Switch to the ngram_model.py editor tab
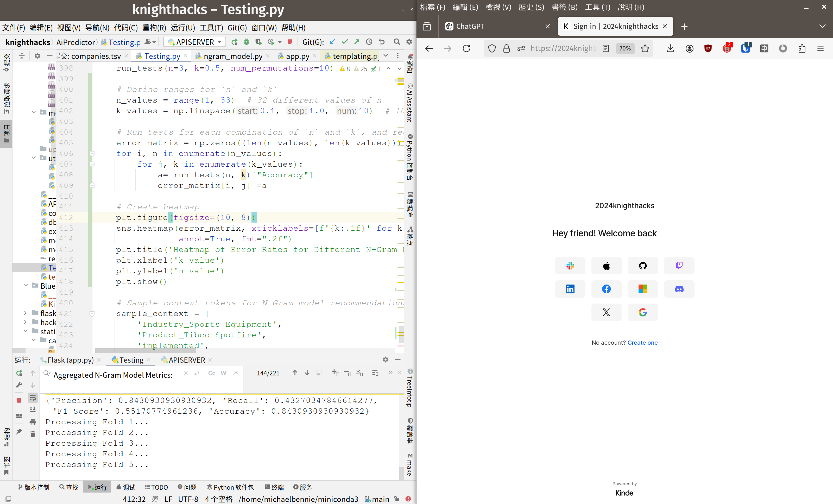 (233, 56)
